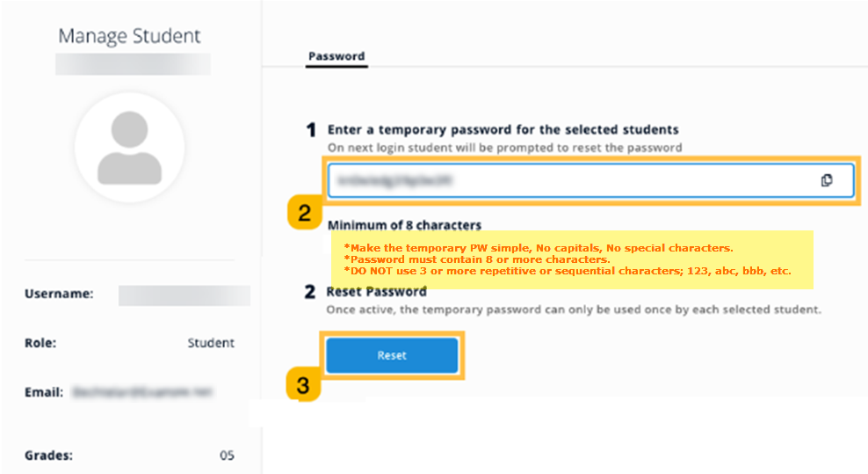The width and height of the screenshot is (868, 474).
Task: Select the blurred email address value
Action: pos(143,391)
